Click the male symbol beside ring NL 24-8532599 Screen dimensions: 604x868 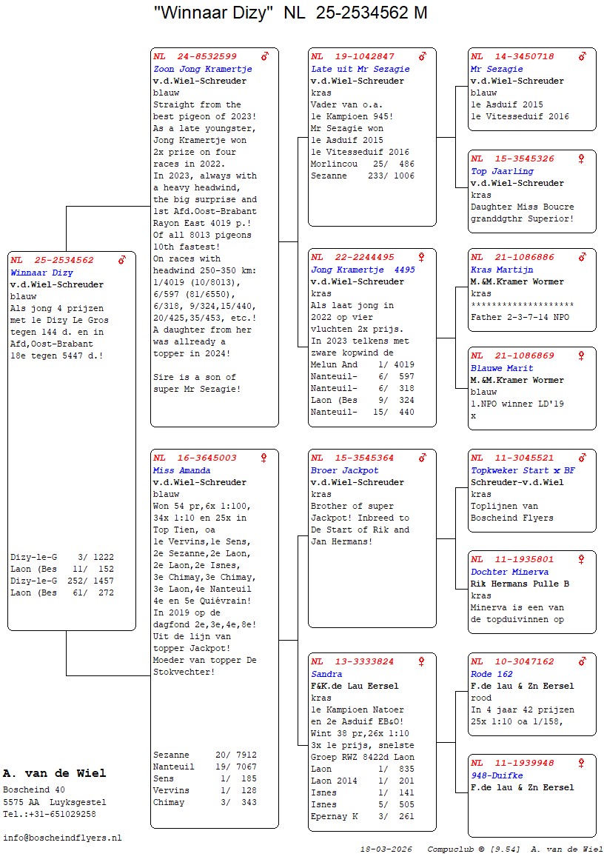pos(265,56)
